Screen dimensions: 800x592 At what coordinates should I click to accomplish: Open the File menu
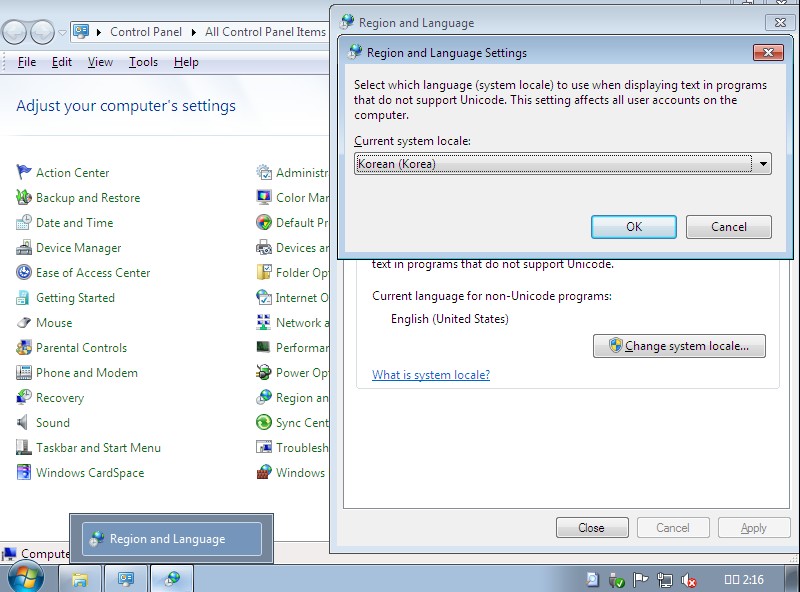(x=27, y=62)
